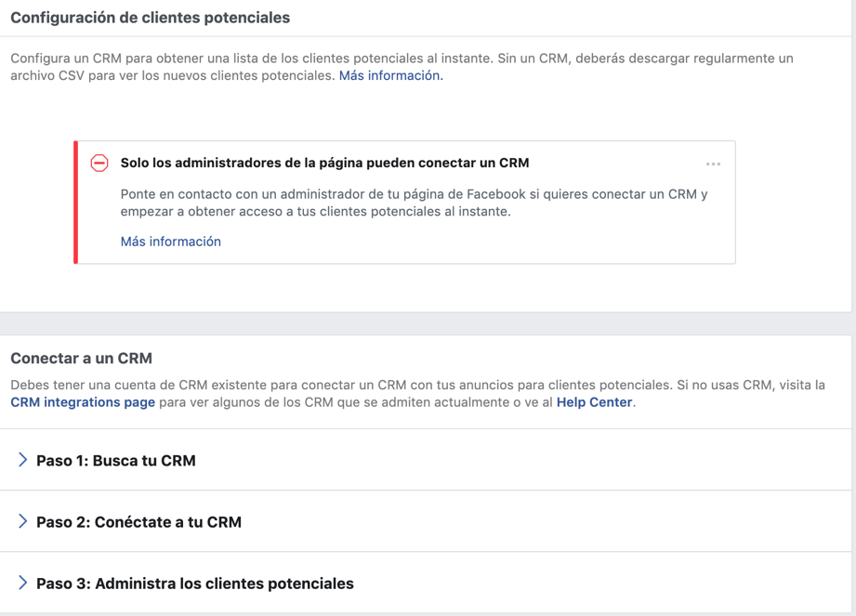The image size is (856, 616).
Task: Click the chevron arrow beside Paso 2
Action: [23, 521]
